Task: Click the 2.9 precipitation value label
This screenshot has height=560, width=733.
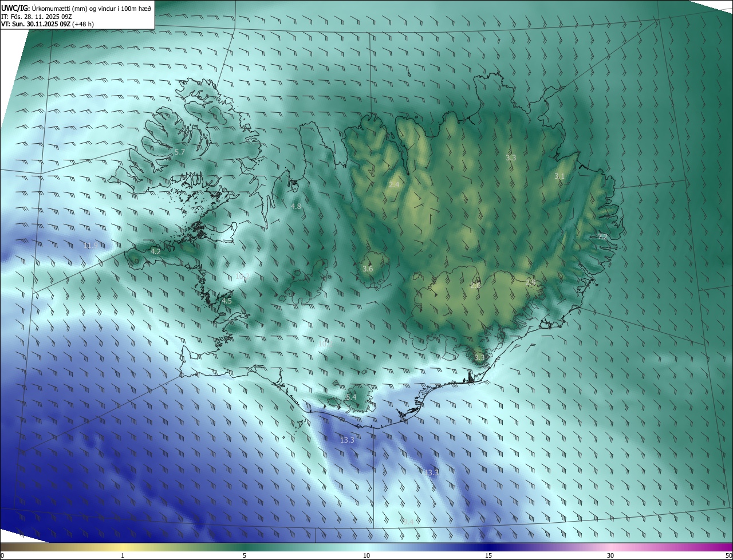Action: (x=531, y=282)
